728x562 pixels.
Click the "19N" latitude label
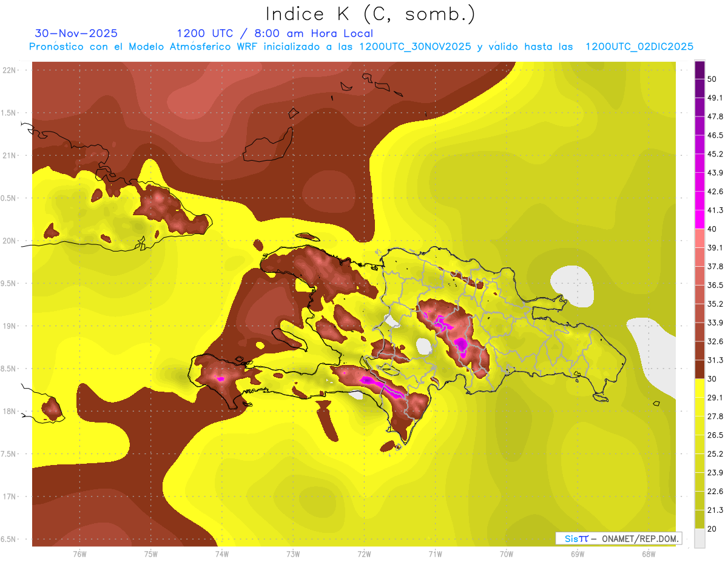tap(10, 326)
